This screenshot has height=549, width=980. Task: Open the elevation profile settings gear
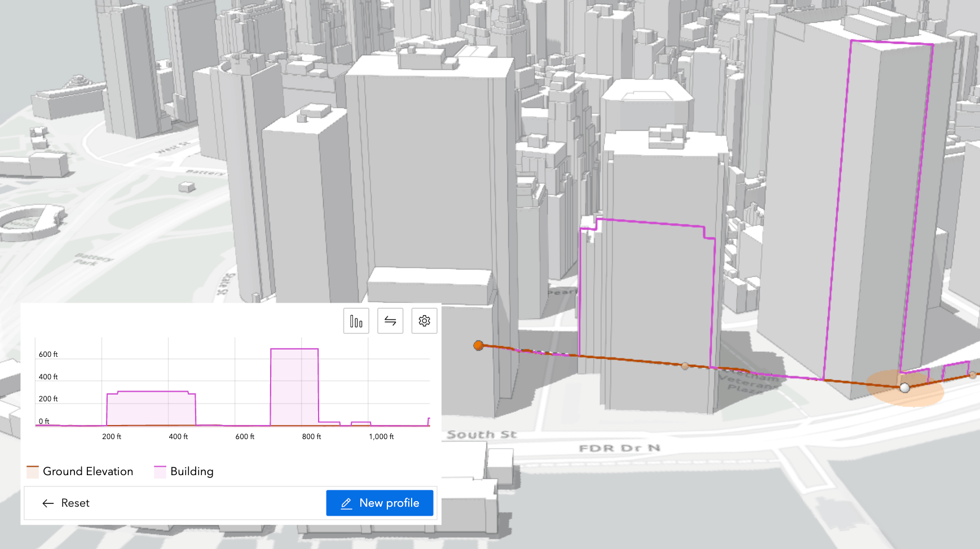click(x=424, y=321)
